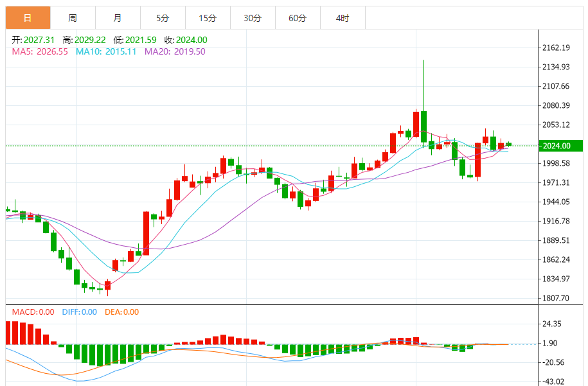Click the MA10: 2015.11 indicator label

tap(106, 51)
